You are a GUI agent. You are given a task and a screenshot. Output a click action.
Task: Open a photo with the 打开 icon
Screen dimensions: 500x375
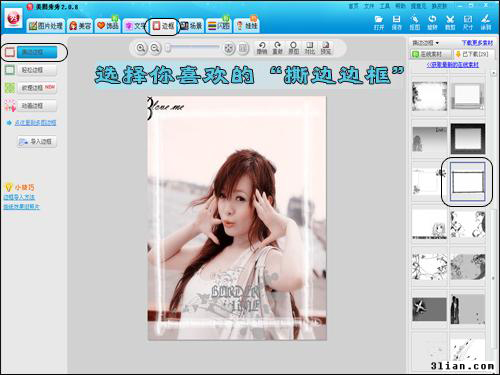(x=379, y=23)
